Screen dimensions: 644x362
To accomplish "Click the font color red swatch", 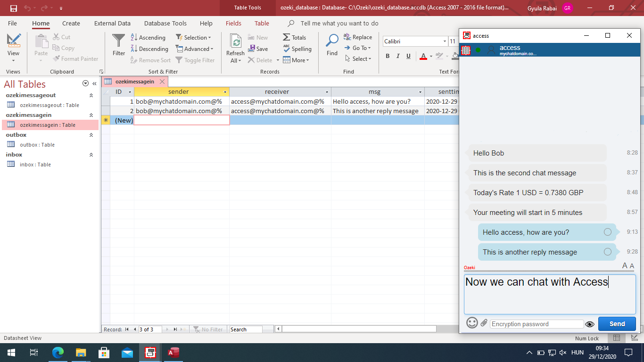I will [x=423, y=56].
